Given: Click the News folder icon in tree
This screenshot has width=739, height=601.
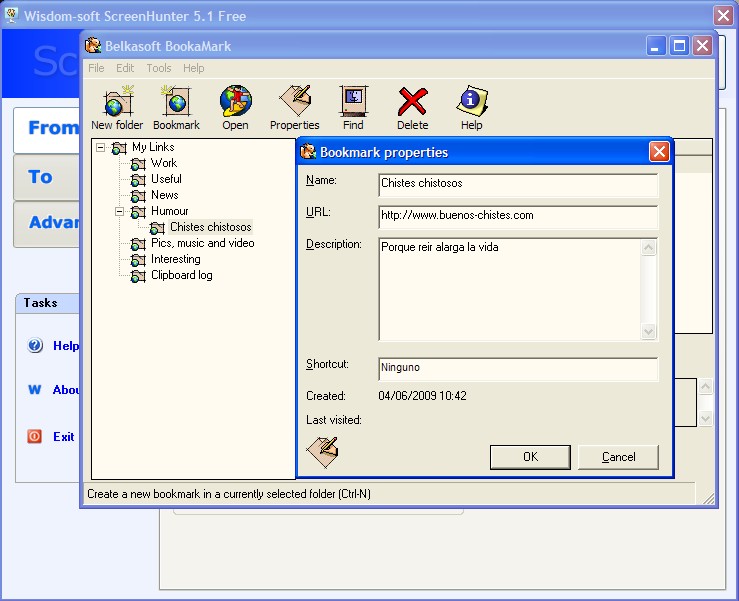Looking at the screenshot, I should coord(138,196).
